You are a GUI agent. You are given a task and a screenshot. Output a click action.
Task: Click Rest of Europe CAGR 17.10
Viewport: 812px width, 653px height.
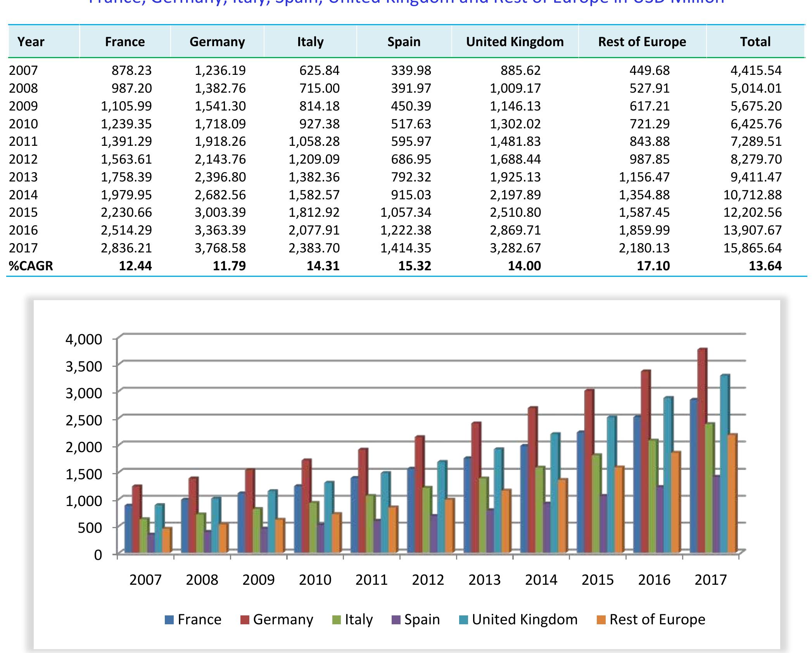tap(653, 266)
